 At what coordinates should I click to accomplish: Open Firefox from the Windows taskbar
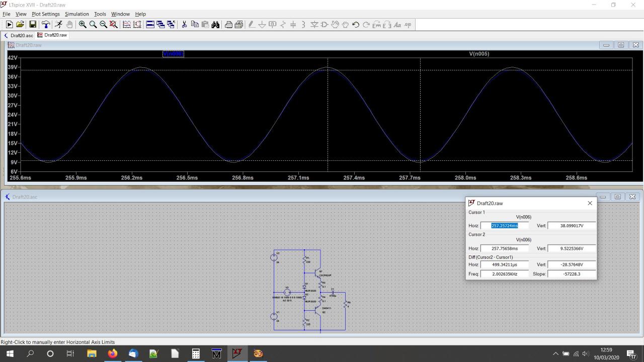pos(112,353)
